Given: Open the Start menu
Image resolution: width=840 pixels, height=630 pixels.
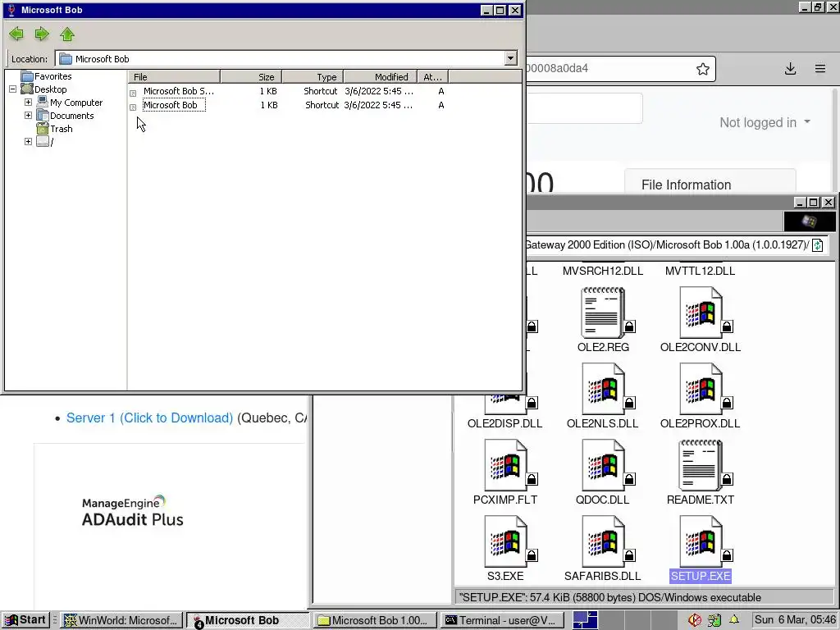Looking at the screenshot, I should 25,620.
